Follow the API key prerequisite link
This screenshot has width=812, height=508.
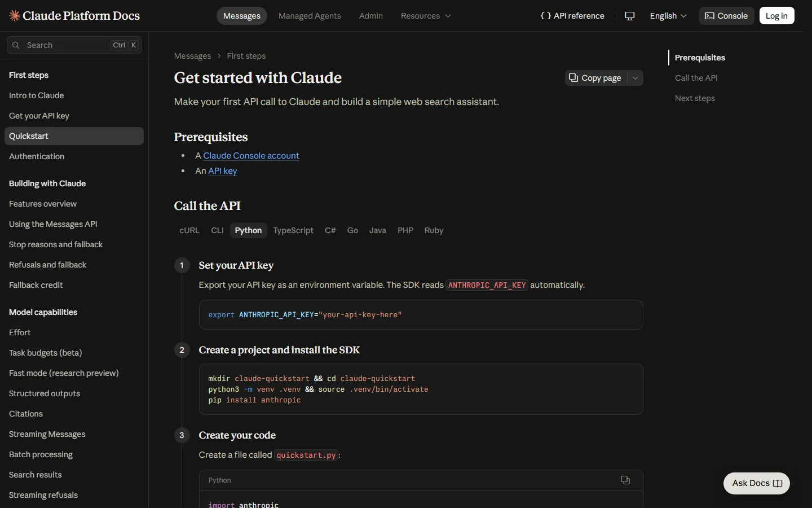point(223,171)
